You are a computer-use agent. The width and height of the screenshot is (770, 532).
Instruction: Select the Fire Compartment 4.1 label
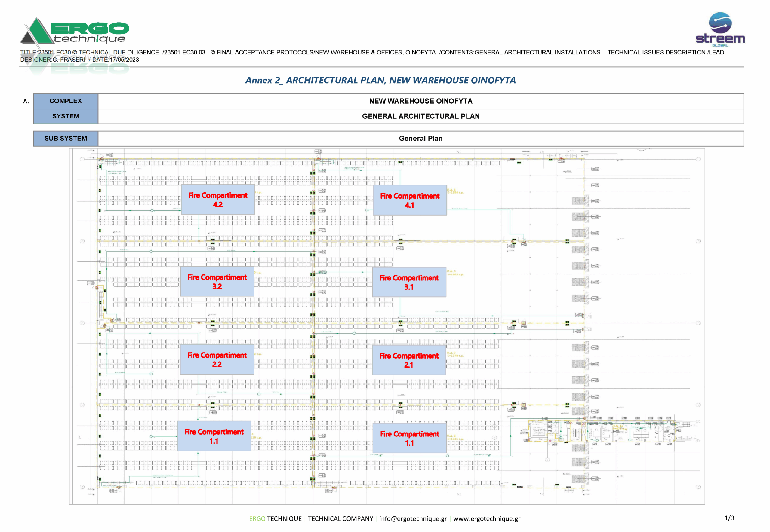tap(409, 200)
